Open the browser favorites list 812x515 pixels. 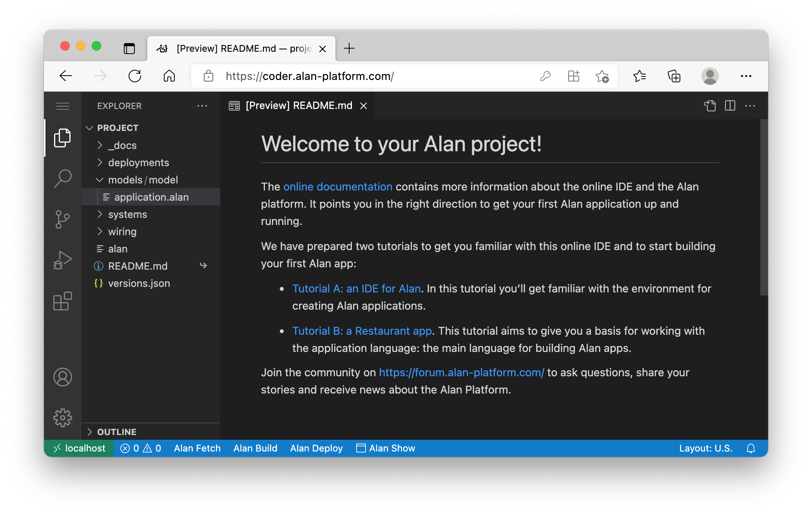tap(640, 76)
